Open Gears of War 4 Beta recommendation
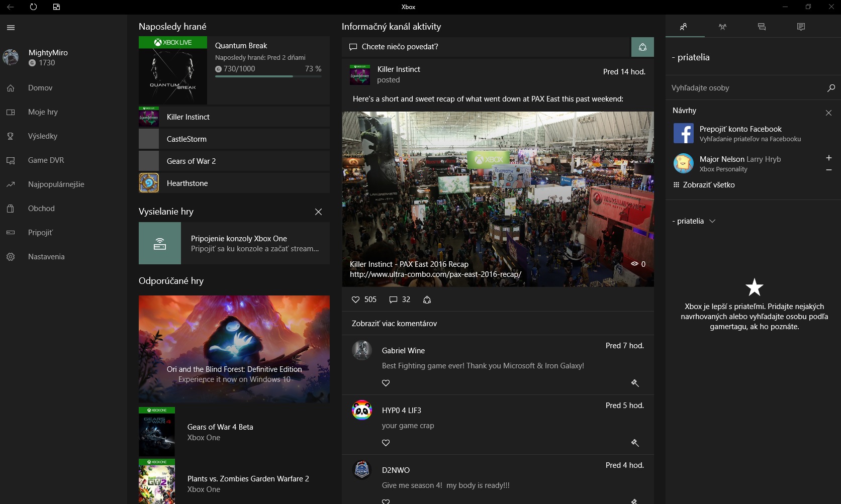Screen dimensions: 841x504 coord(234,432)
